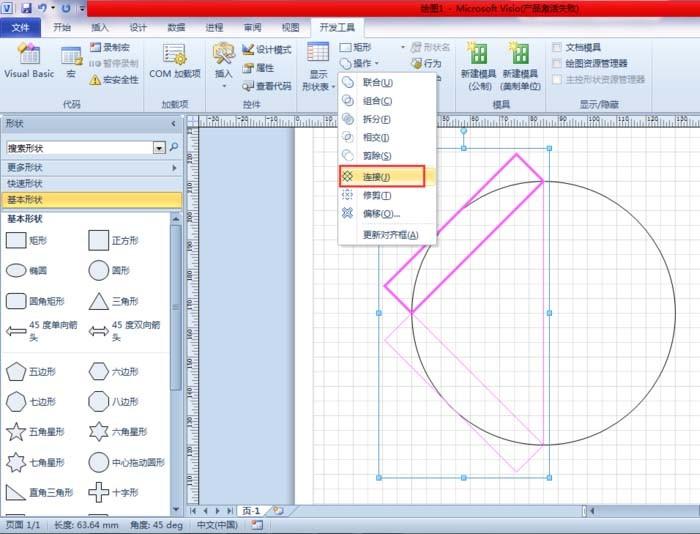The width and height of the screenshot is (700, 534).
Task: Select the Triangle (三角形) master shape
Action: click(x=113, y=301)
